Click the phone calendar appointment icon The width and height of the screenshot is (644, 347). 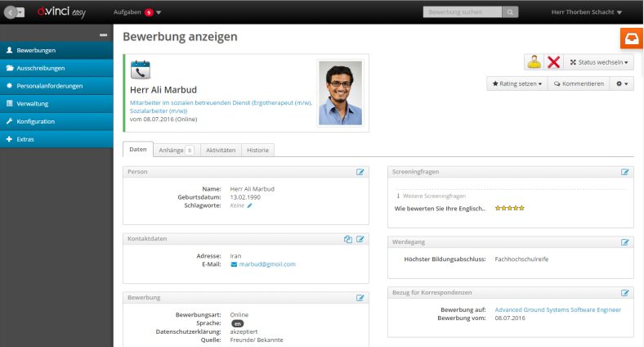pos(141,70)
